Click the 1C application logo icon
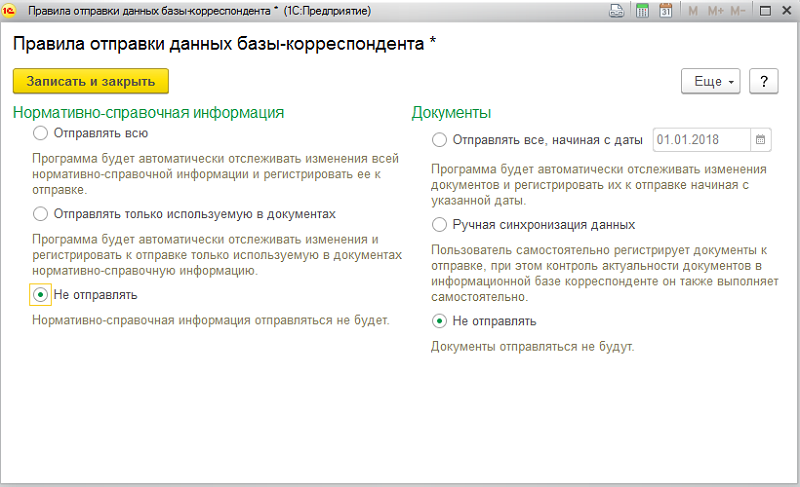800x487 pixels. (9, 11)
